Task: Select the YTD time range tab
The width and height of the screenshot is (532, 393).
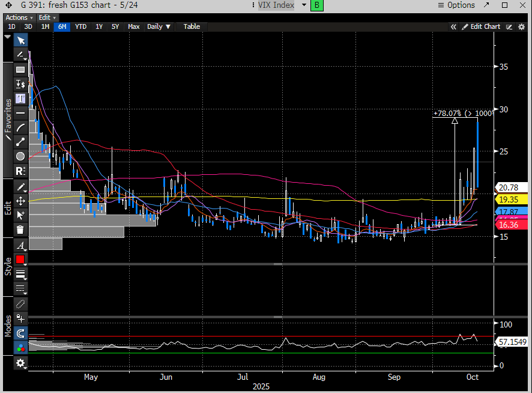Action: click(x=81, y=26)
